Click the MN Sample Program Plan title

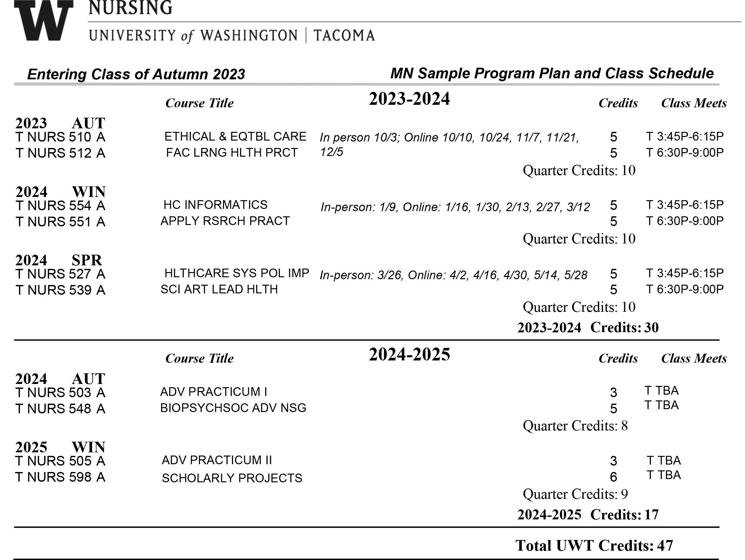click(552, 74)
